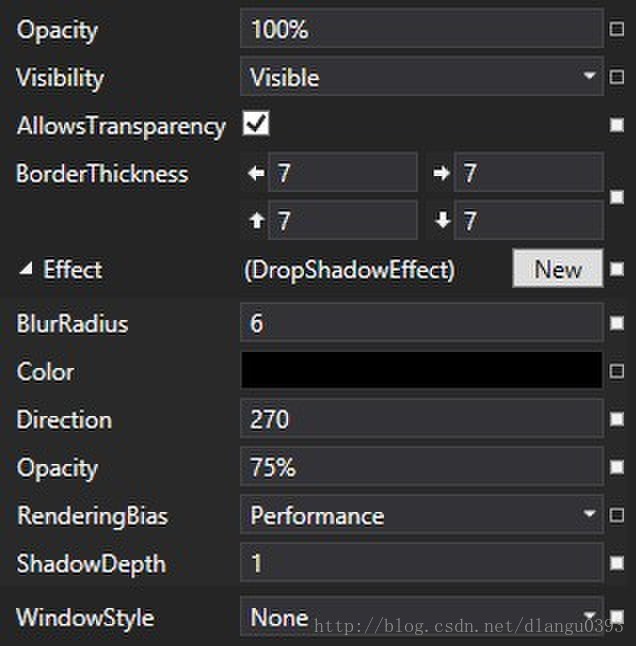636x646 pixels.
Task: Open the Visibility dropdown showing Visible
Action: (x=422, y=77)
